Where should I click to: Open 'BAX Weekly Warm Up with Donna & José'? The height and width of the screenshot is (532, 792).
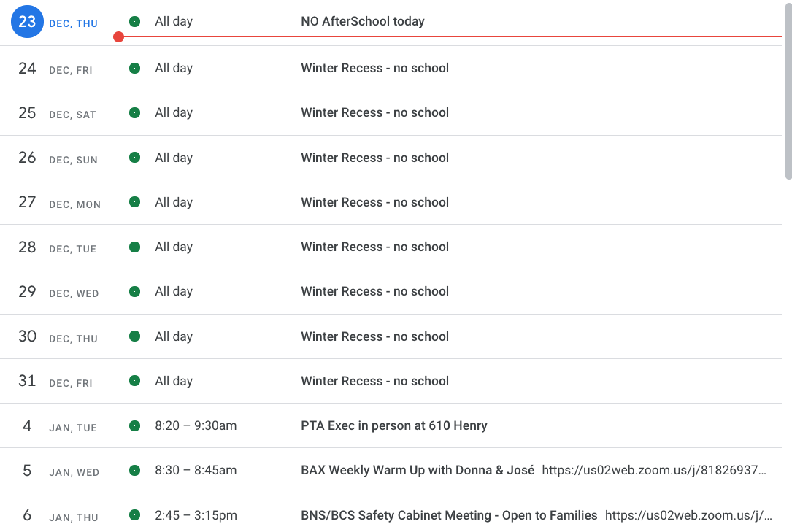(418, 470)
